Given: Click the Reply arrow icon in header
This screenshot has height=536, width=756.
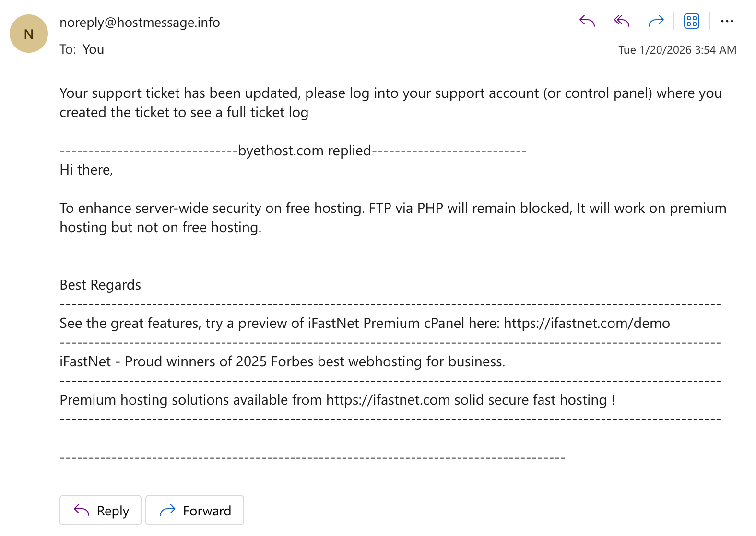Looking at the screenshot, I should coord(587,21).
